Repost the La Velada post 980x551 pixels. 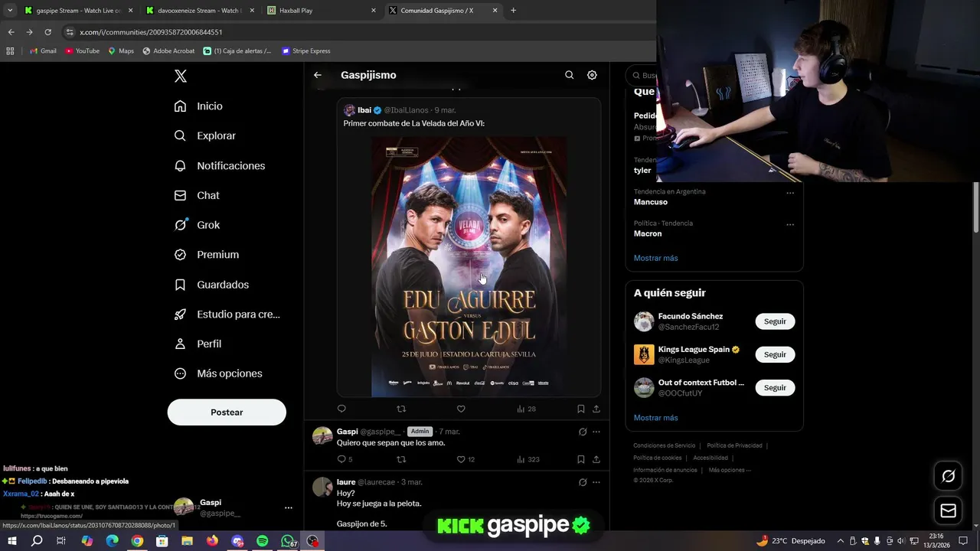coord(400,409)
